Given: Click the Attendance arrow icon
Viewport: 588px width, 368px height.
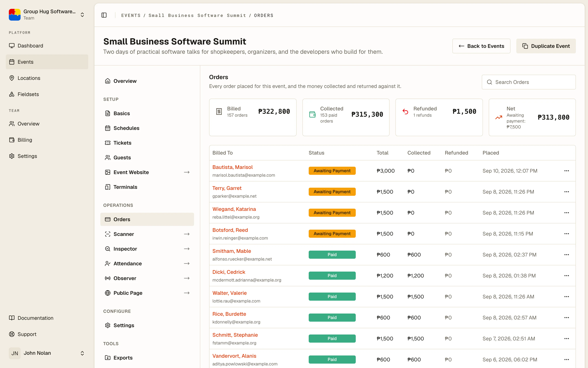Looking at the screenshot, I should pos(187,264).
